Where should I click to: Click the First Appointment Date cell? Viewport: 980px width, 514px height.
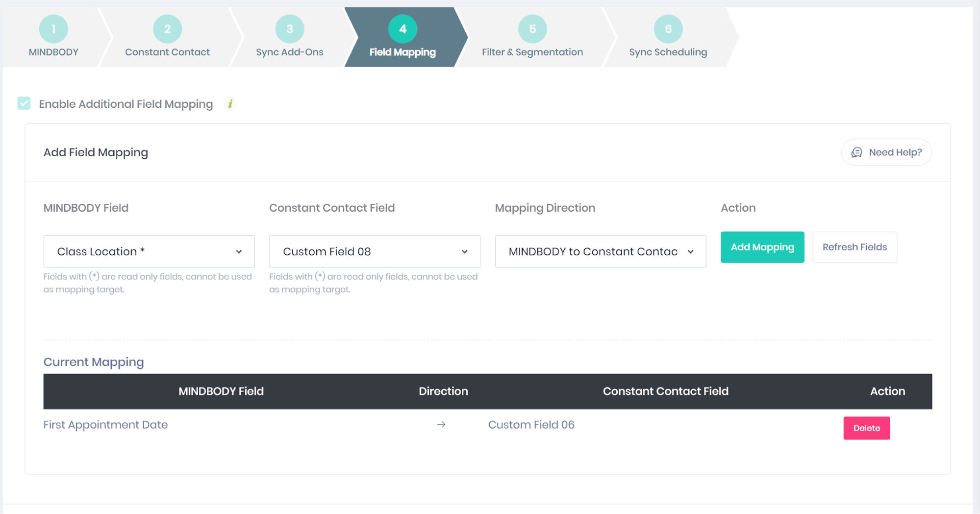tap(105, 425)
